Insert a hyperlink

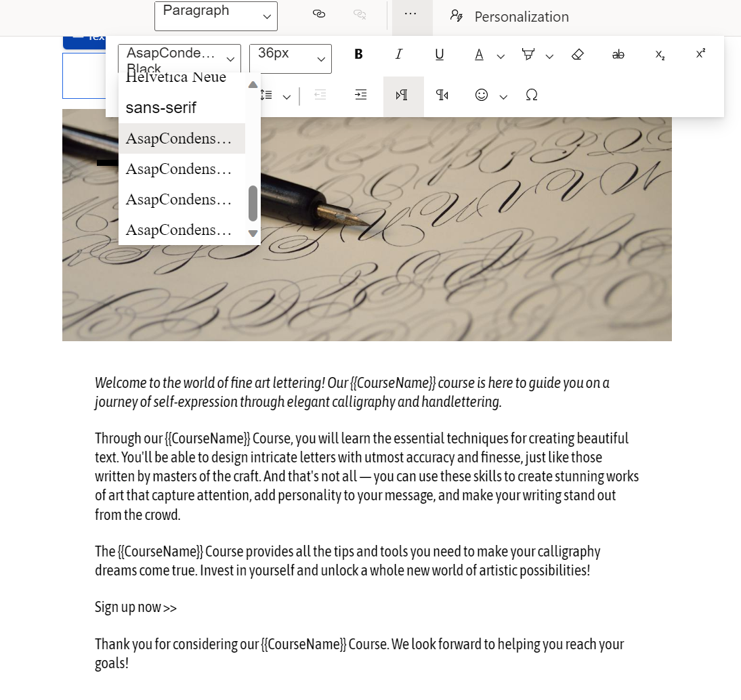point(318,14)
